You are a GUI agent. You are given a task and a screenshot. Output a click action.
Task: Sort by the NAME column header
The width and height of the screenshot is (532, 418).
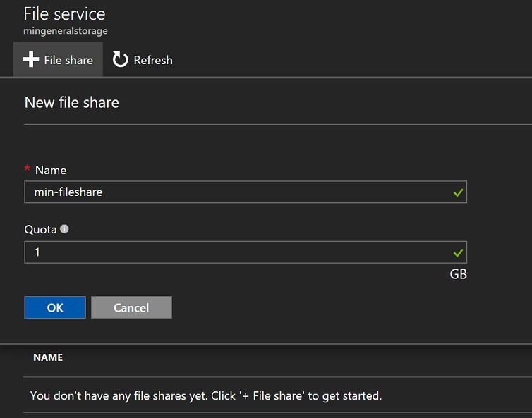tap(48, 357)
